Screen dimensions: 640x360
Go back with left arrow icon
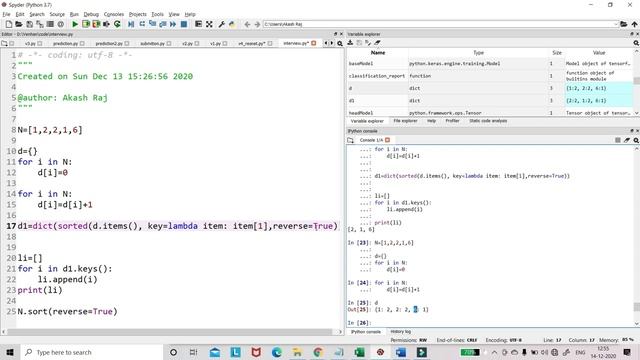[247, 24]
